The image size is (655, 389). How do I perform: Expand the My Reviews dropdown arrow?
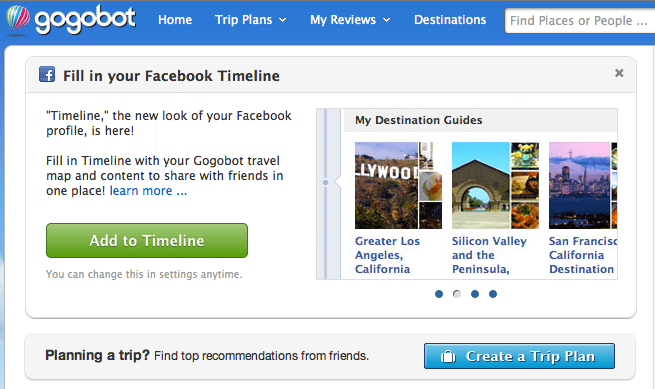(386, 20)
